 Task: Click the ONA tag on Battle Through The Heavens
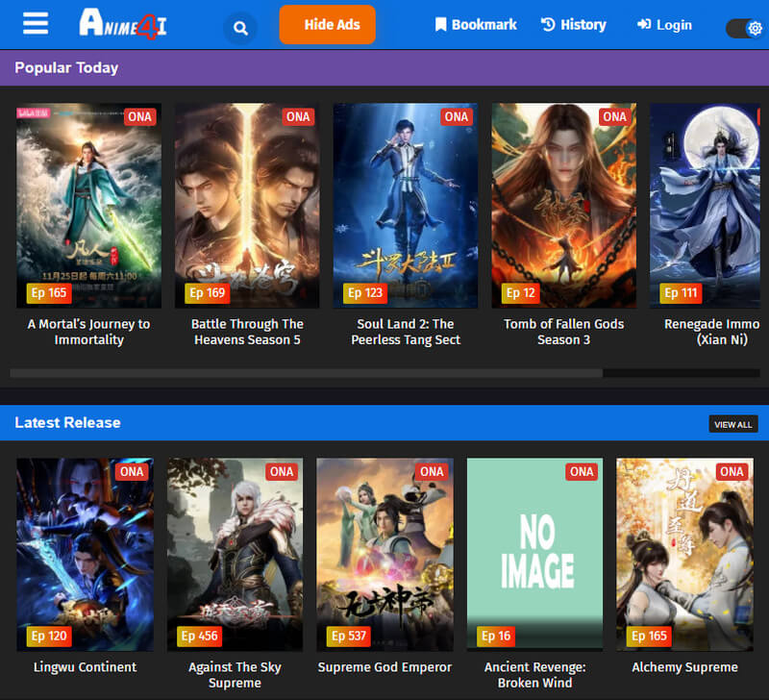[x=298, y=116]
